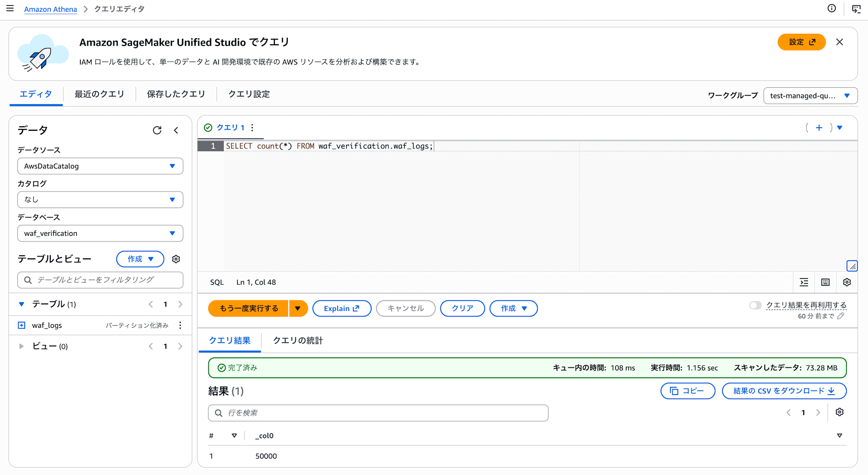The width and height of the screenshot is (868, 475).
Task: Open the Create dropdown below editor
Action: [x=513, y=308]
